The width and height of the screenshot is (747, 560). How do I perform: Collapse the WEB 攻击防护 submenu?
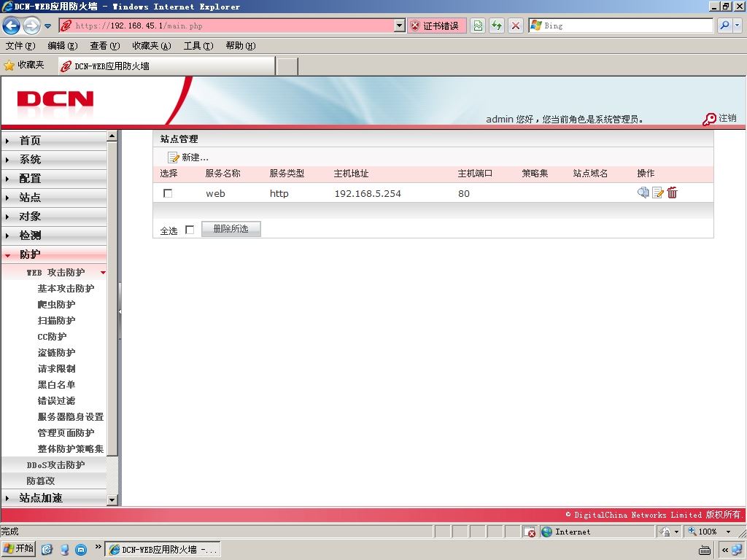tap(54, 273)
